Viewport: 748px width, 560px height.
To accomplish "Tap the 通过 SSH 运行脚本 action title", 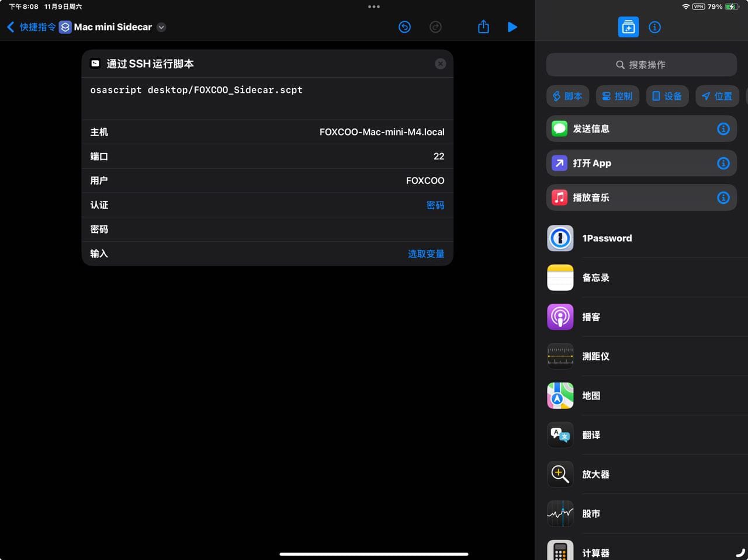I will [x=150, y=64].
